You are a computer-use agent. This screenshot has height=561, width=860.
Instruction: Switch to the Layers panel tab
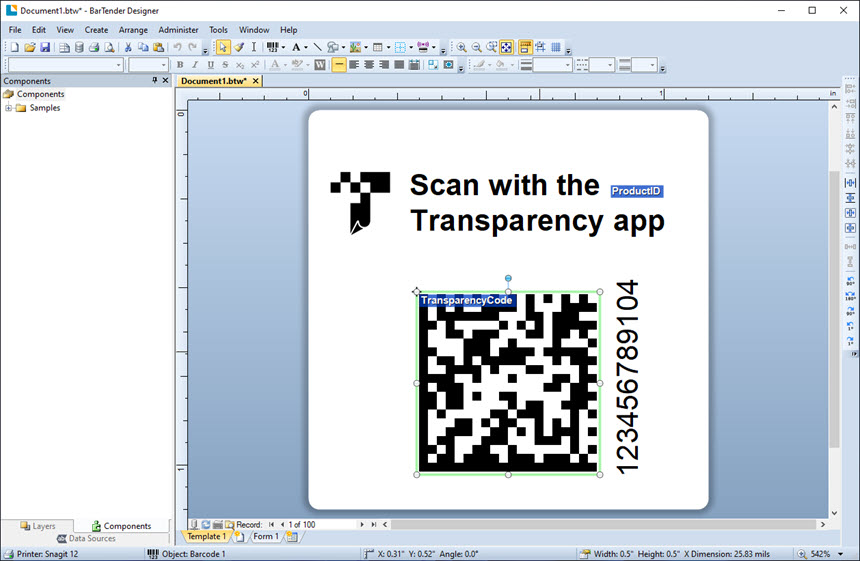38,526
